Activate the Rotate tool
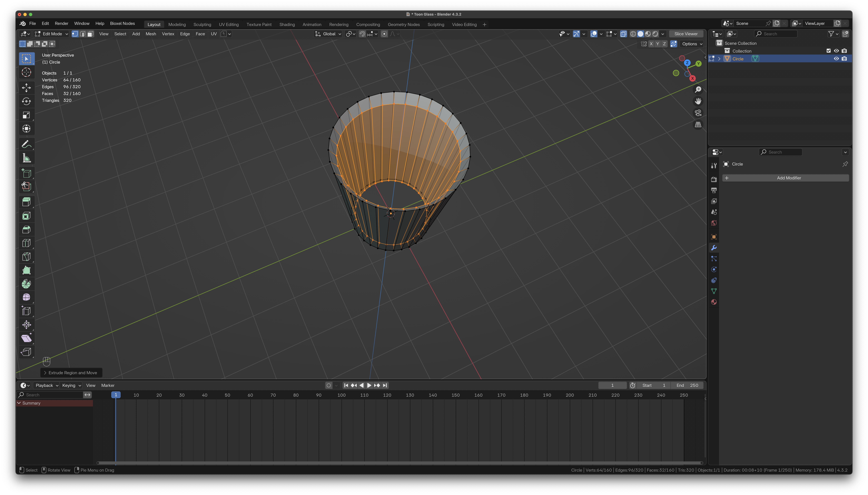Screen dimensions: 868x495 pos(27,101)
